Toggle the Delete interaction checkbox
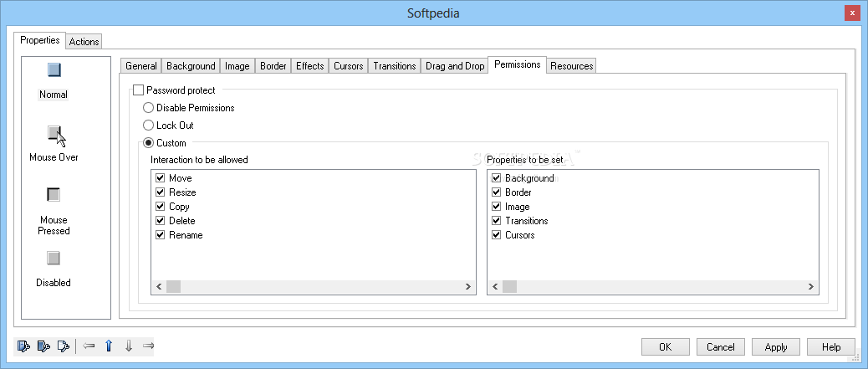The width and height of the screenshot is (868, 369). coord(161,221)
